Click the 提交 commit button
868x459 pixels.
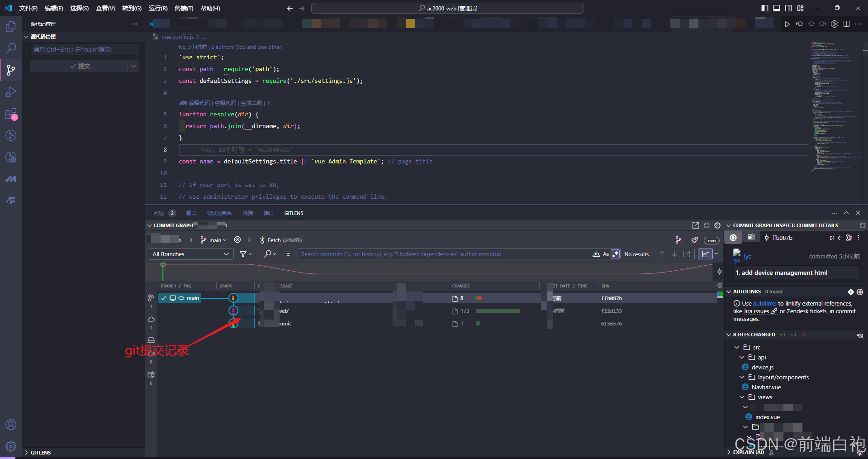click(x=79, y=66)
